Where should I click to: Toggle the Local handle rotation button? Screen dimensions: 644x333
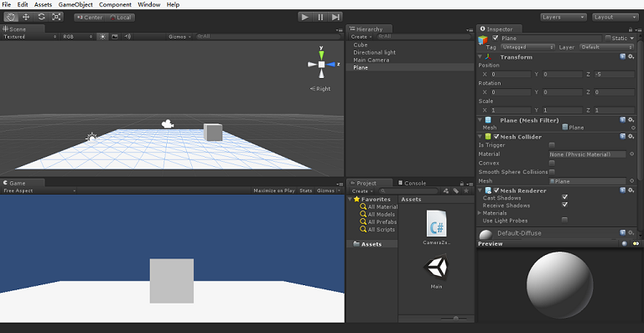120,18
